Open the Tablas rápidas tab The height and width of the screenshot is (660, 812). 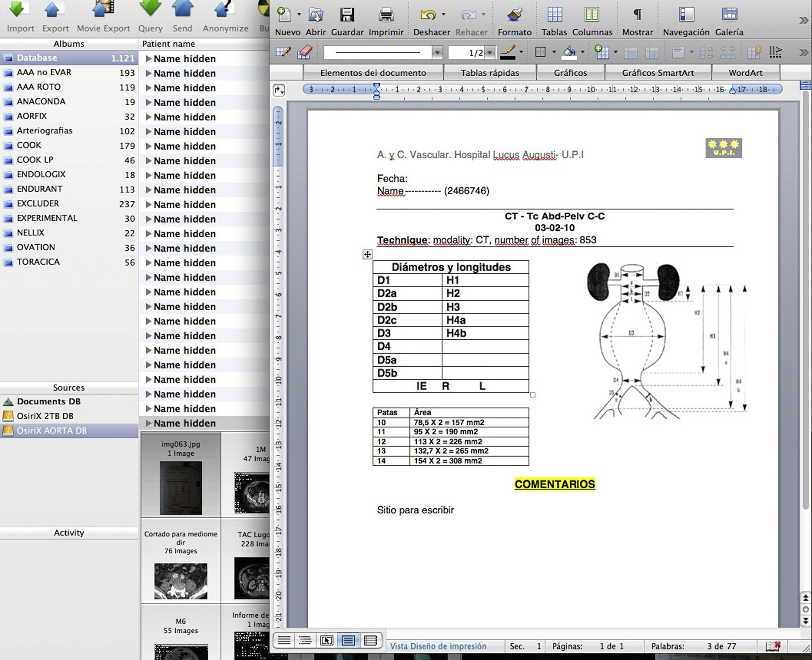click(x=489, y=73)
